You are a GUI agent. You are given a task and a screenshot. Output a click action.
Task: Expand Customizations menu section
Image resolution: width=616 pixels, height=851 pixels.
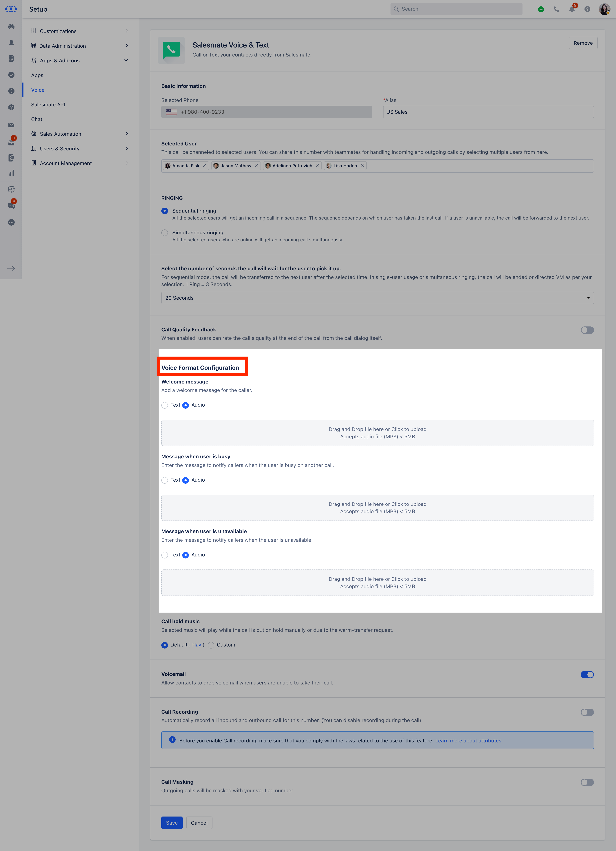[80, 31]
